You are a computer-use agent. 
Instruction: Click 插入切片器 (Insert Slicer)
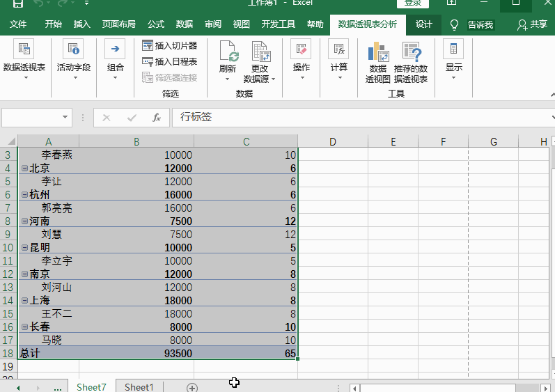(x=169, y=45)
